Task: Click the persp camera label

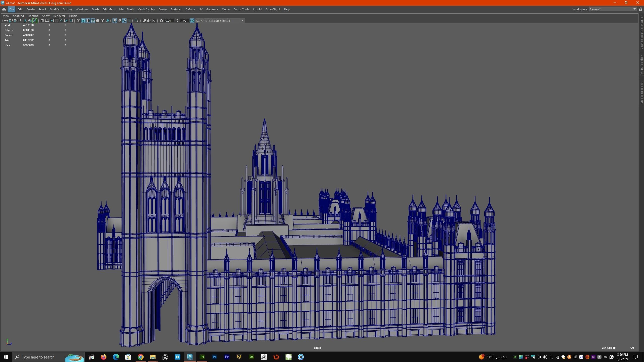Action: 317,348
